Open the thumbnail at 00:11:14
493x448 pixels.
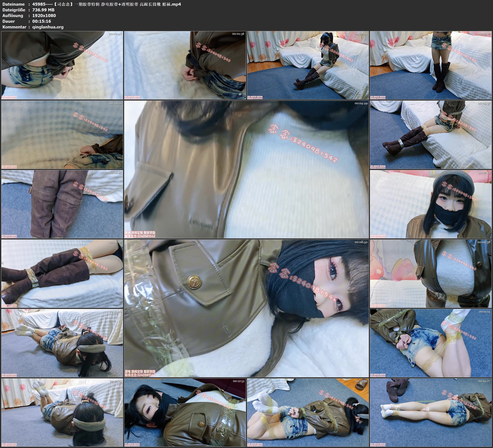(431, 343)
